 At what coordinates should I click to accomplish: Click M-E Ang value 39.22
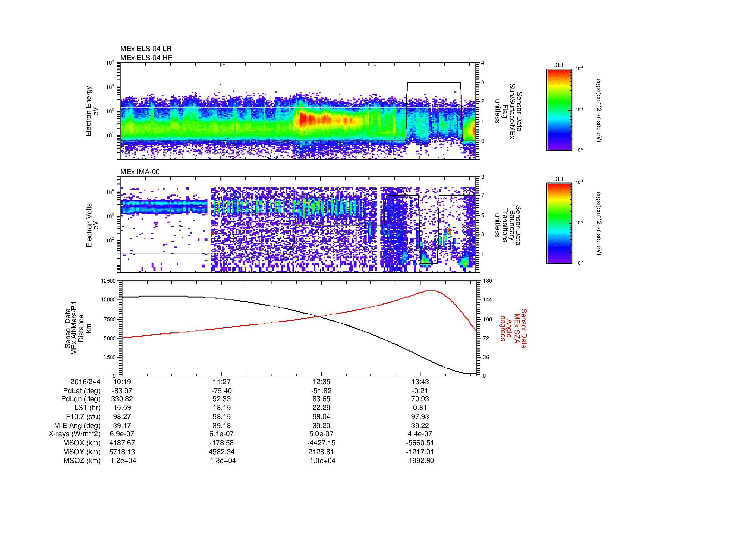(x=420, y=425)
